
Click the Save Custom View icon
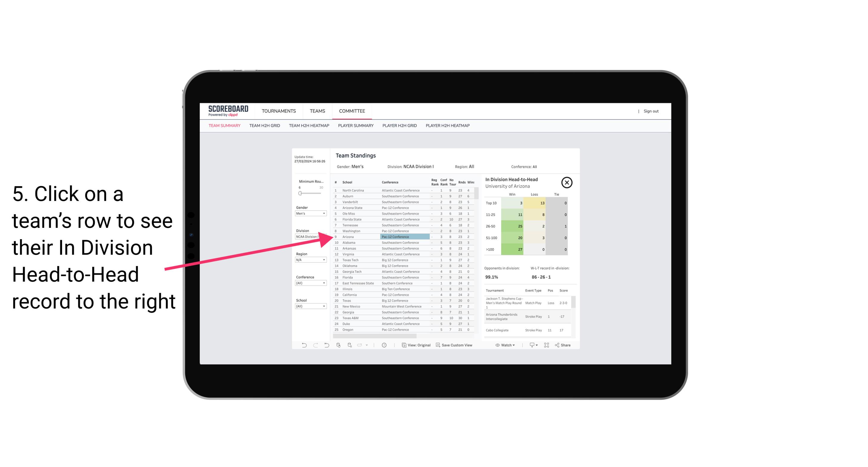click(438, 345)
